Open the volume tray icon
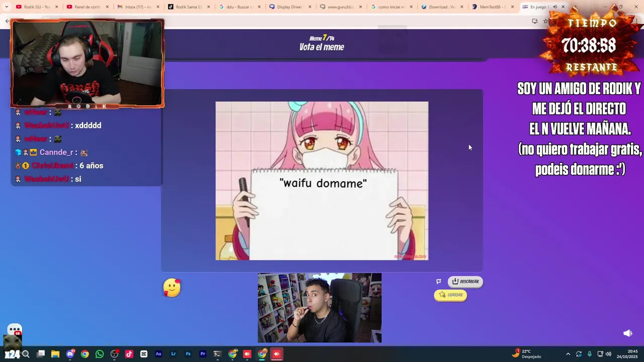Viewport: 644px width, 362px height. click(x=608, y=354)
